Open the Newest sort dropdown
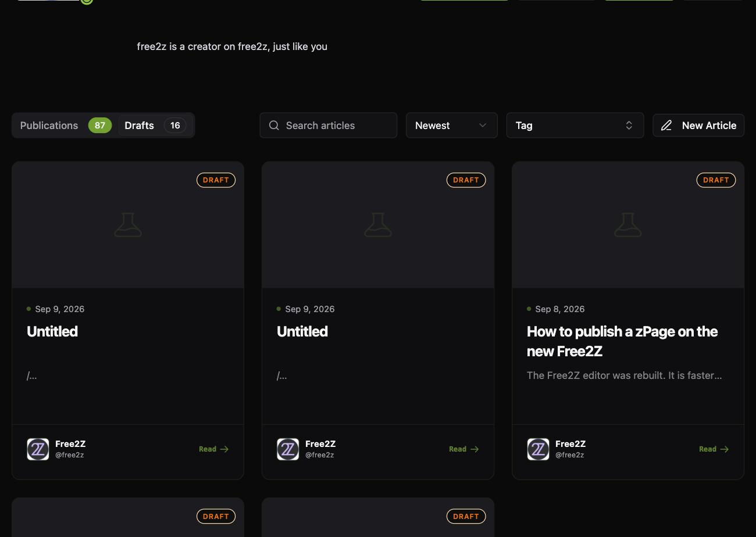756x537 pixels. [x=452, y=126]
